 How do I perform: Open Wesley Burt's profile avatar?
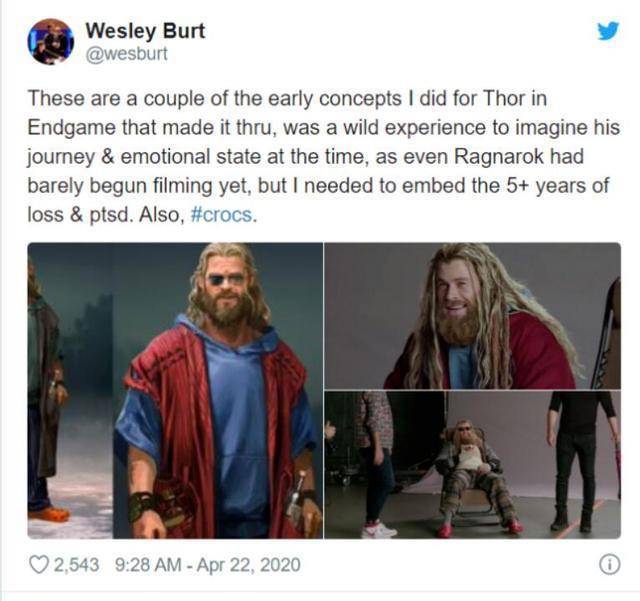51,42
